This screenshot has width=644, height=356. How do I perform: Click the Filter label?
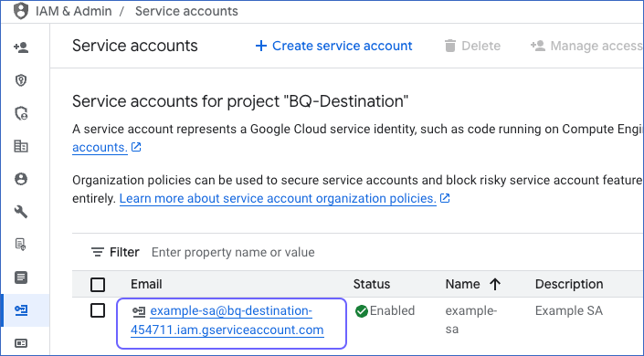pyautogui.click(x=124, y=252)
